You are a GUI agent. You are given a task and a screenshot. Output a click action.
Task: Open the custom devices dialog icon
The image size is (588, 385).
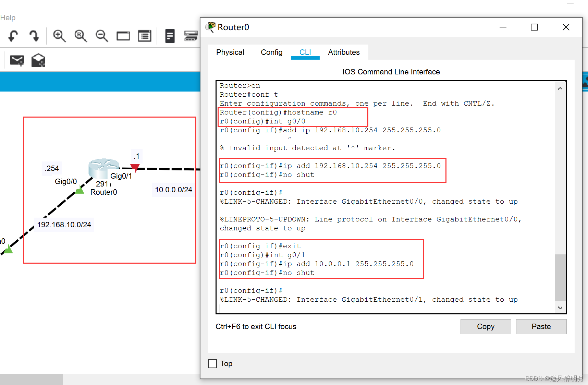[145, 36]
